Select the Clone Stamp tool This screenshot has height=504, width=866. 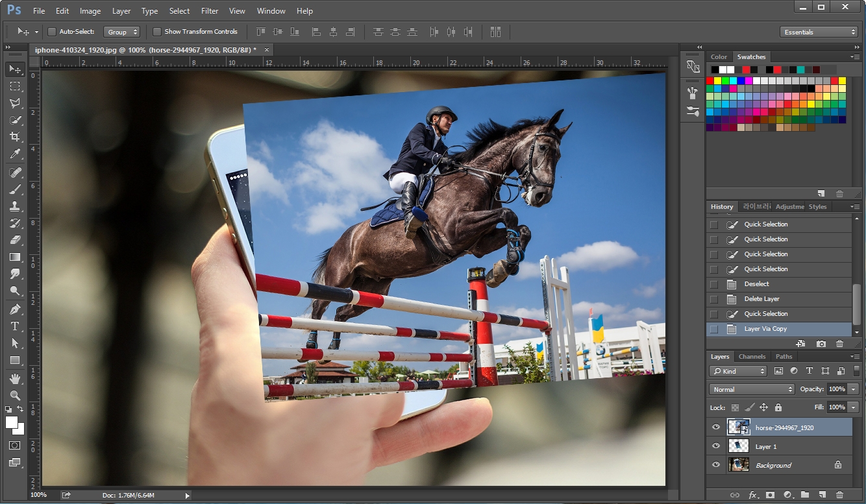pos(16,206)
